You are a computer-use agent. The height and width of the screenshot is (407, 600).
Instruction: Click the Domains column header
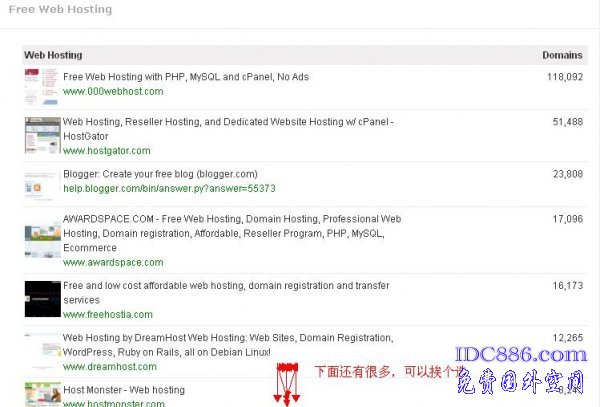click(562, 55)
